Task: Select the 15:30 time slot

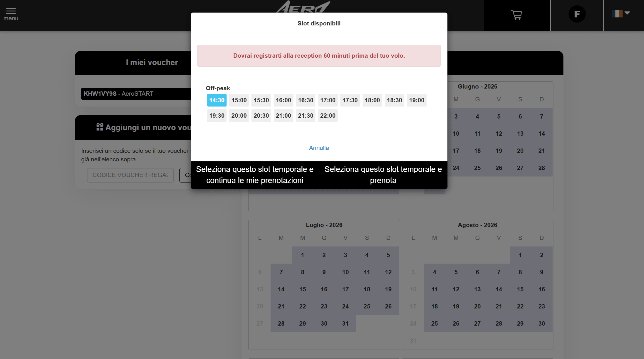Action: point(261,100)
